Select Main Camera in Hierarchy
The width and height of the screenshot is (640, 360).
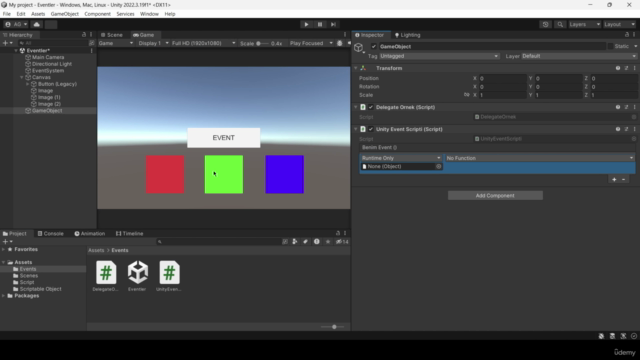tap(48, 57)
